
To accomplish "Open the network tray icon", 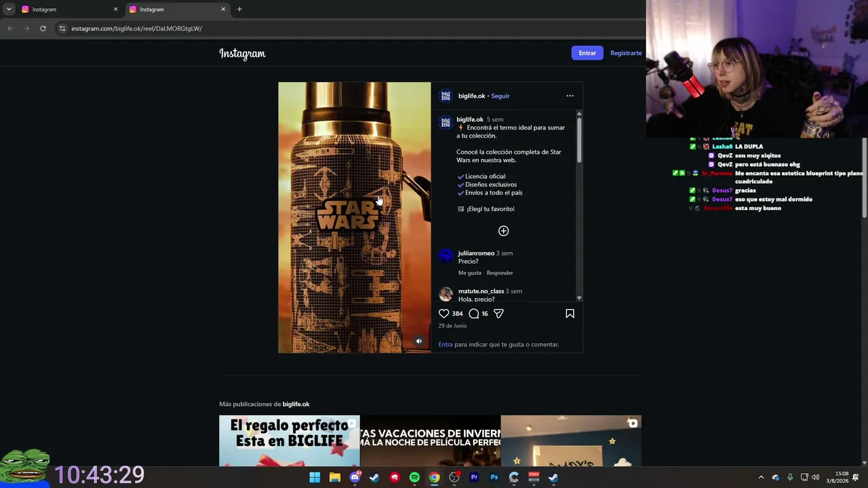I will pyautogui.click(x=804, y=477).
